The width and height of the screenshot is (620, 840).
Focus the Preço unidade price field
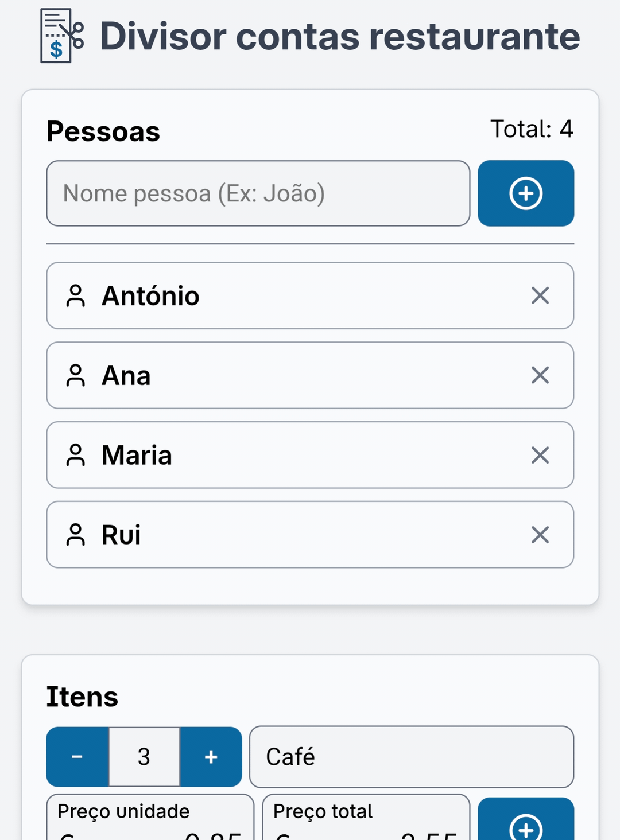point(150,817)
